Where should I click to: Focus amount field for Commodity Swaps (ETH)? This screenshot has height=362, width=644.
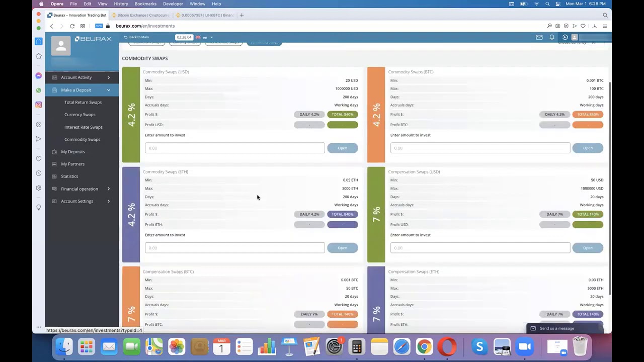click(x=235, y=248)
